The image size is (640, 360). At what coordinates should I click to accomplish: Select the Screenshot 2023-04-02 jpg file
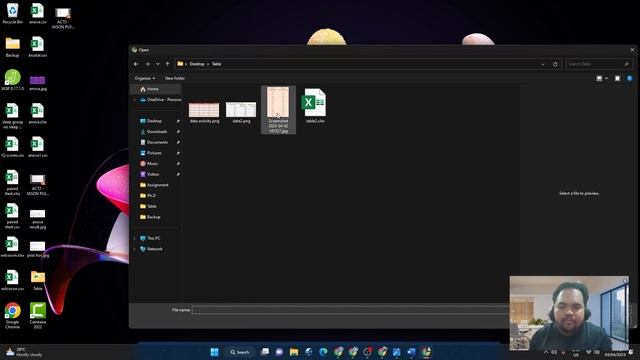click(278, 110)
